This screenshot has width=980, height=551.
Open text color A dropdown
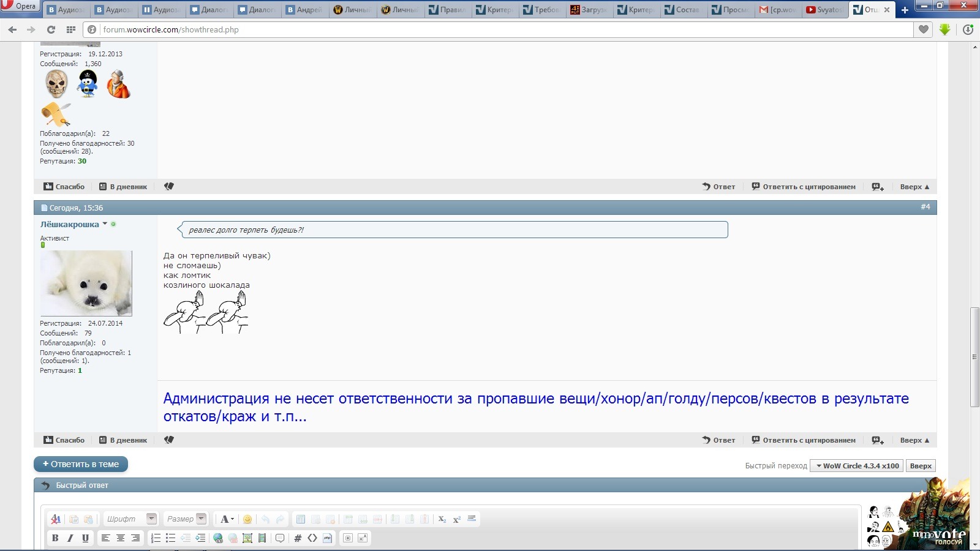(x=227, y=519)
